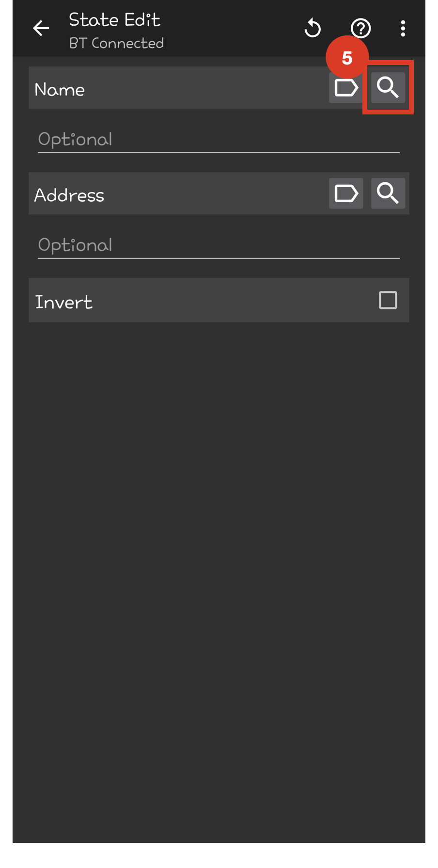Tap the search icon in Address row
The image size is (438, 868).
388,193
